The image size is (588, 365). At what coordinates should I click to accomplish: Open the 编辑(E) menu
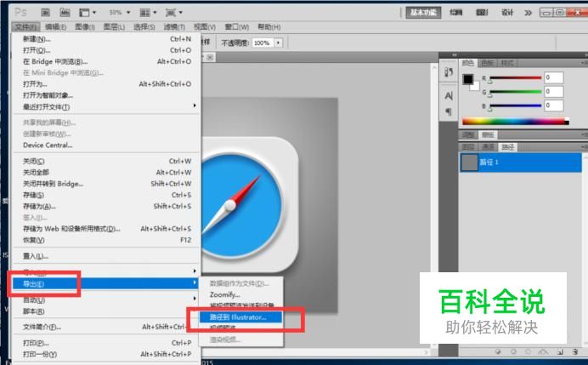[x=55, y=26]
